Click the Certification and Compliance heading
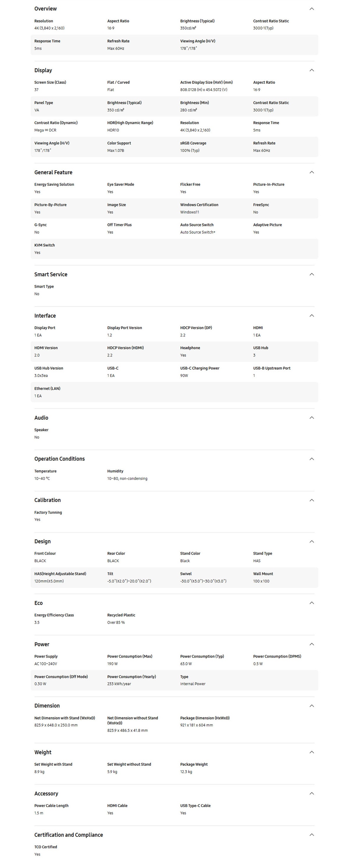Screen dimensions: 349x868 point(69,835)
